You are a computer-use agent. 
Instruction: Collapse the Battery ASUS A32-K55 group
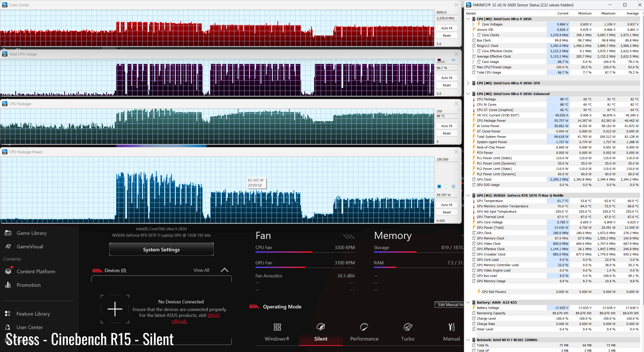pyautogui.click(x=468, y=302)
